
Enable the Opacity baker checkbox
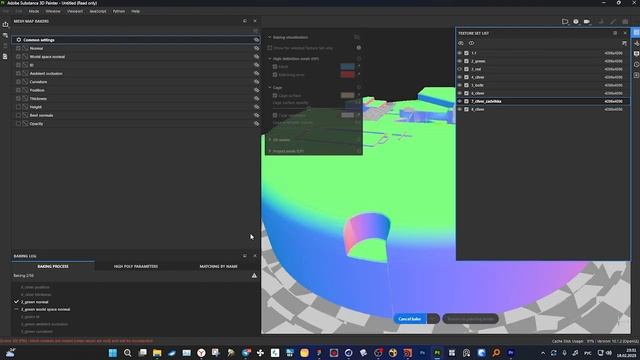18,124
